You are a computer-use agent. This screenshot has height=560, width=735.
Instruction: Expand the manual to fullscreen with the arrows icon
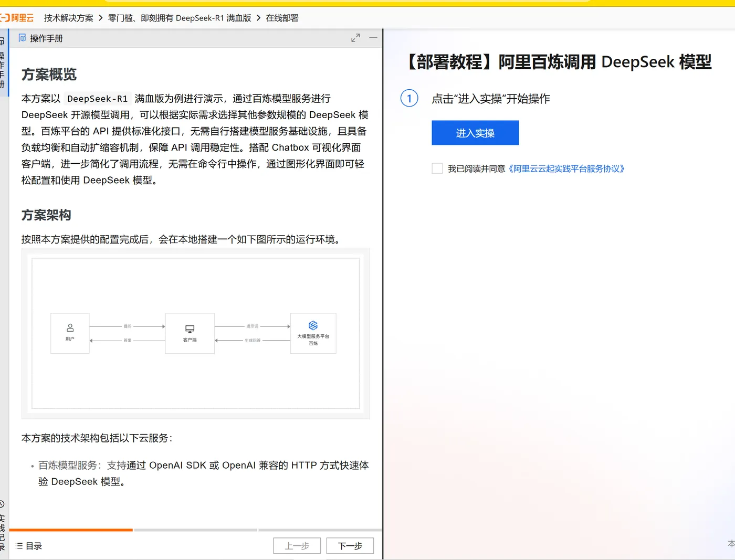[x=355, y=37]
